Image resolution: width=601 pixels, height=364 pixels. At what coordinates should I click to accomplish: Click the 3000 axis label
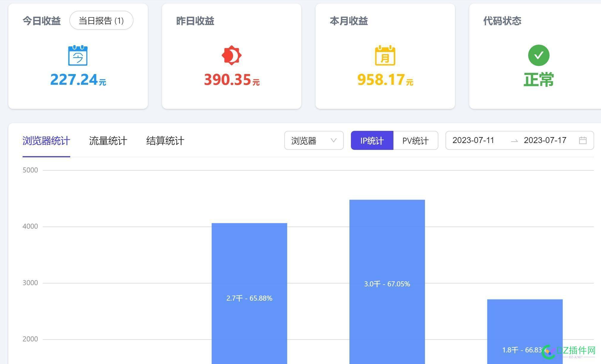30,283
